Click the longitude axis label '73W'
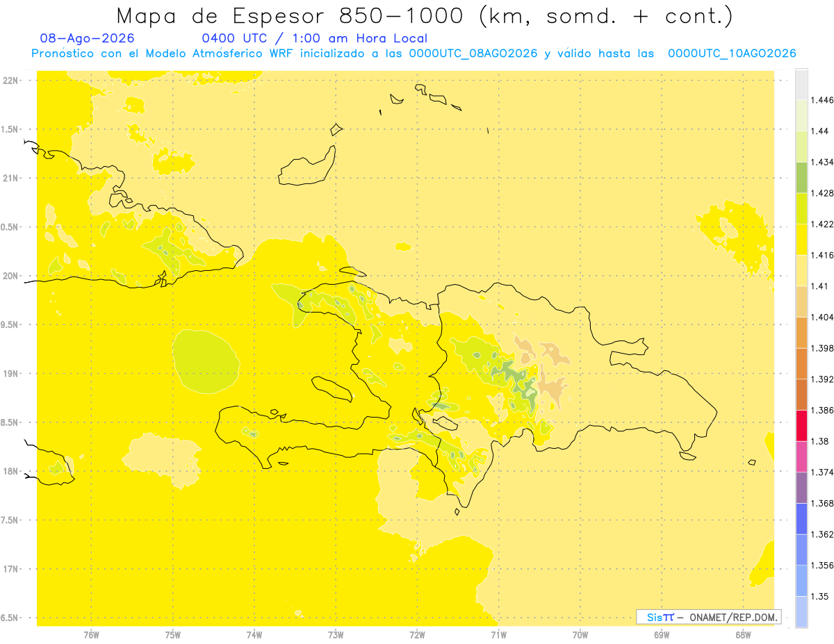Viewport: 834px width, 644px height. (x=336, y=634)
